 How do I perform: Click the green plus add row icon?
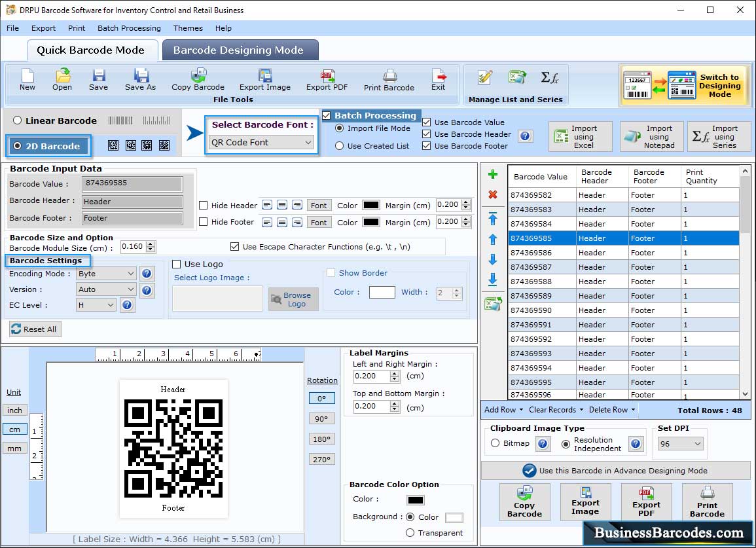click(x=493, y=174)
